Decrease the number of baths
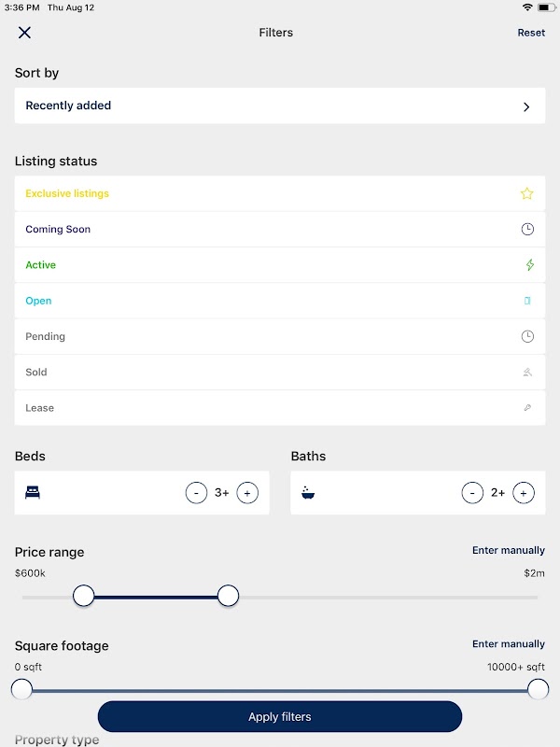Viewport: 560px width, 747px height. click(473, 493)
